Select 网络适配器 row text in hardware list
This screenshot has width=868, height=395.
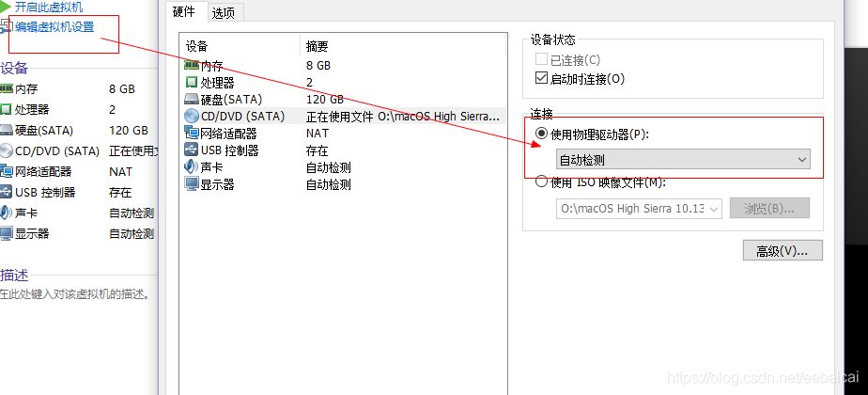(228, 134)
